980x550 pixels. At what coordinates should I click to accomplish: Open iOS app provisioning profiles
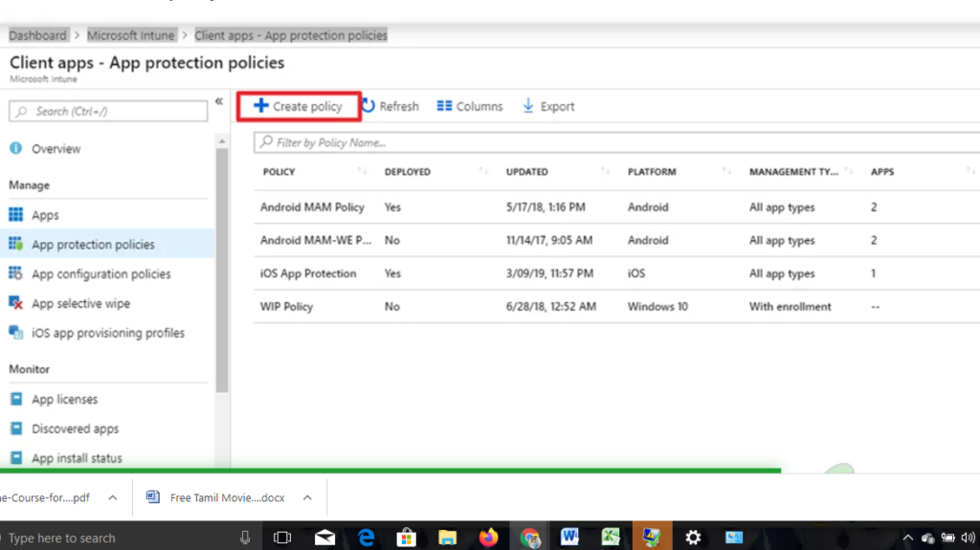click(x=108, y=333)
